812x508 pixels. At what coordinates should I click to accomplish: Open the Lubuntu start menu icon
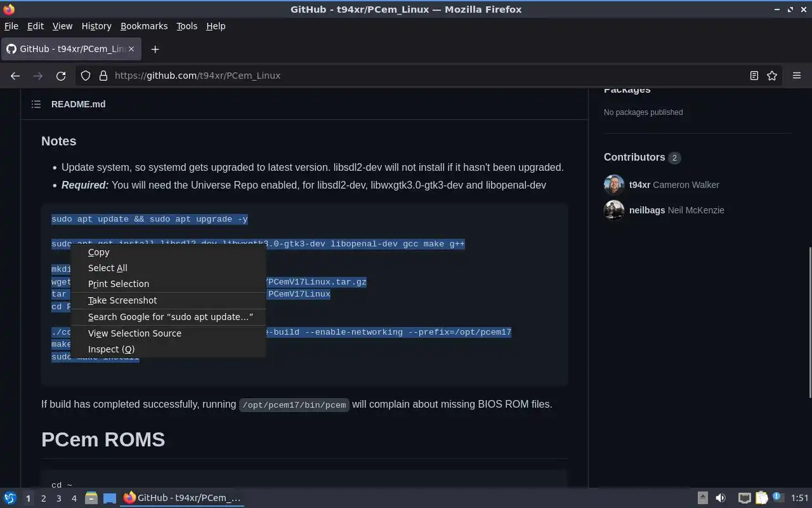click(10, 498)
